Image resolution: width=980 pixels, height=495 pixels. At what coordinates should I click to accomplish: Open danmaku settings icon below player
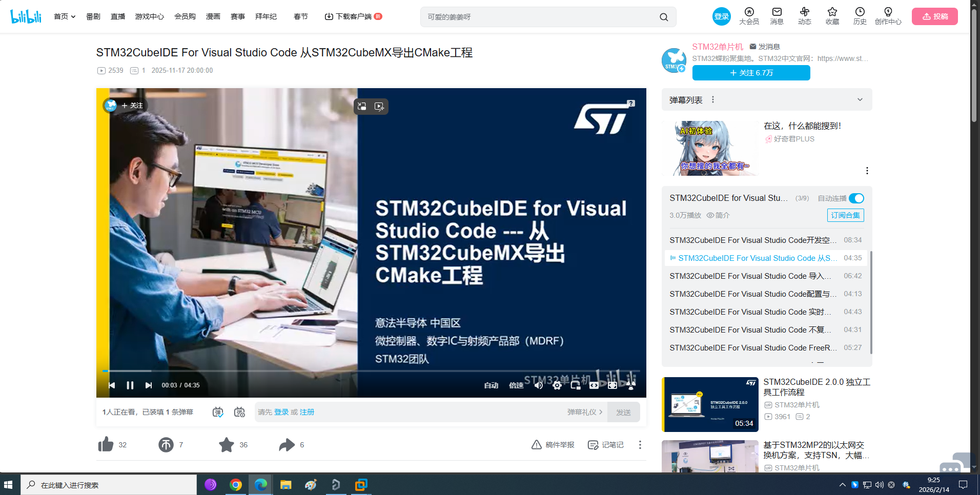tap(239, 412)
